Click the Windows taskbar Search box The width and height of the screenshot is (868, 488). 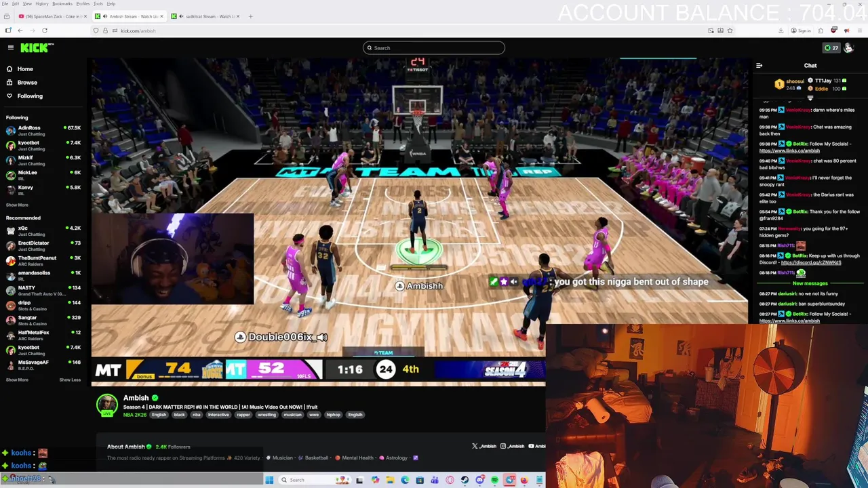pyautogui.click(x=313, y=480)
